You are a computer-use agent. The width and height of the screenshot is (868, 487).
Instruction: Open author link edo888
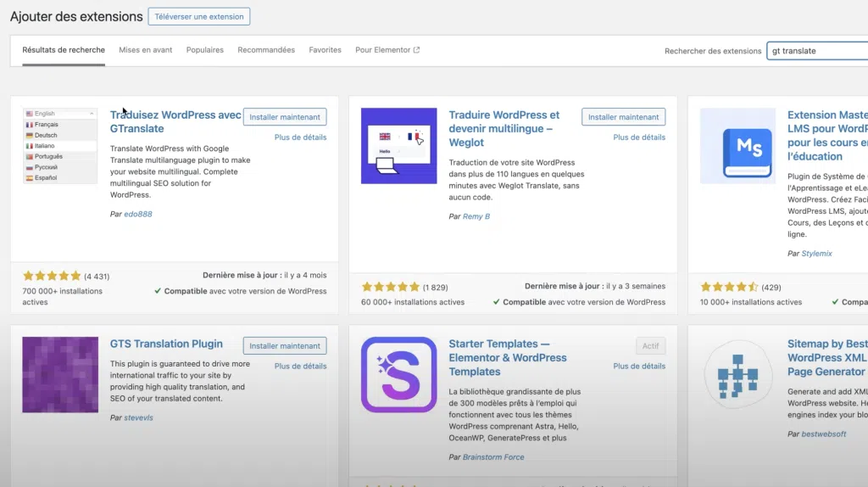tap(137, 214)
